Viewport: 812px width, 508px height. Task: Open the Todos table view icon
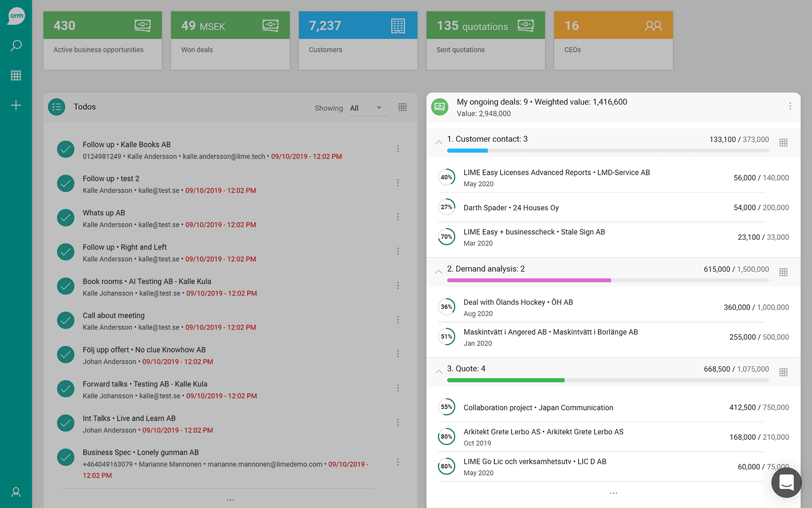click(x=402, y=107)
